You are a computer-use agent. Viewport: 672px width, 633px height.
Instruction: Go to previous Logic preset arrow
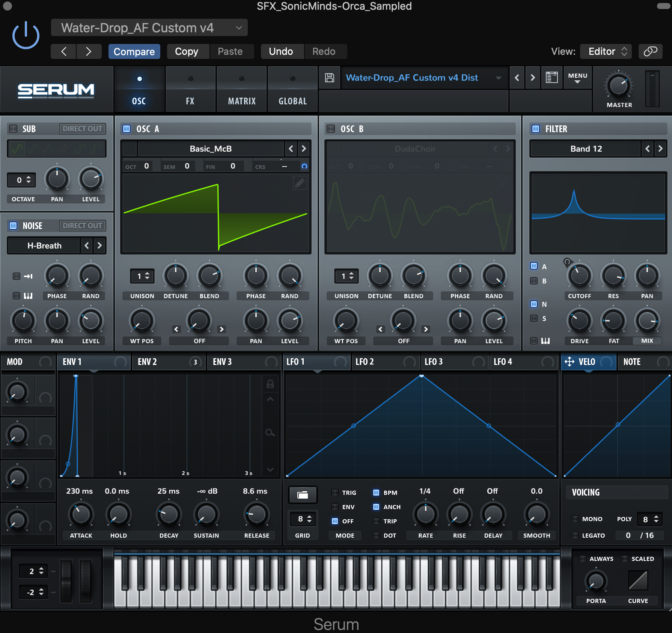[x=64, y=51]
